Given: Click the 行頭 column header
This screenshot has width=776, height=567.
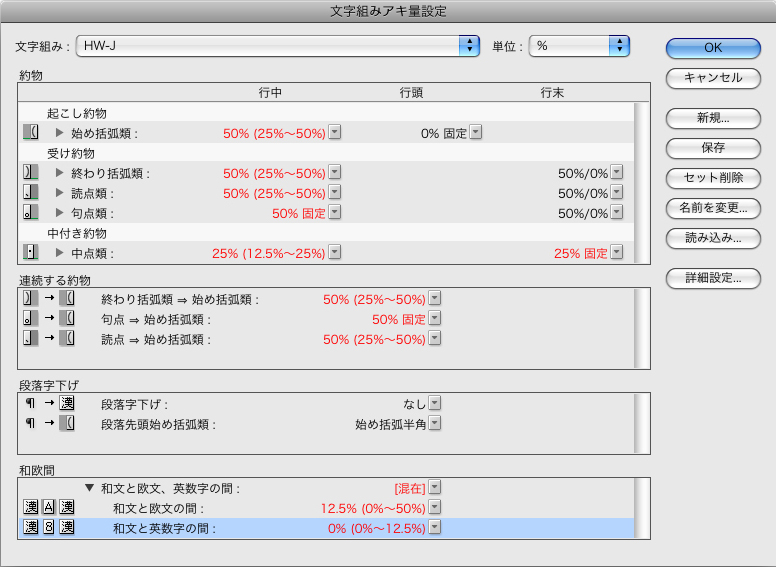Looking at the screenshot, I should pyautogui.click(x=411, y=93).
